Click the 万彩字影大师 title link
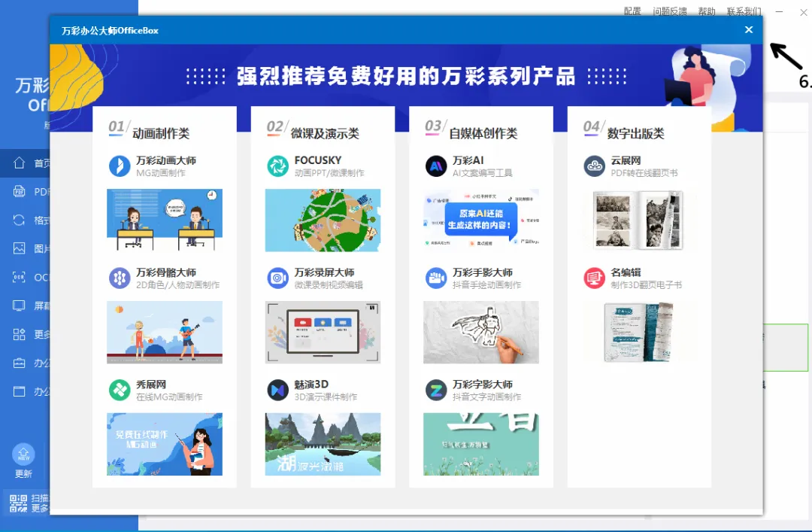 click(x=482, y=385)
